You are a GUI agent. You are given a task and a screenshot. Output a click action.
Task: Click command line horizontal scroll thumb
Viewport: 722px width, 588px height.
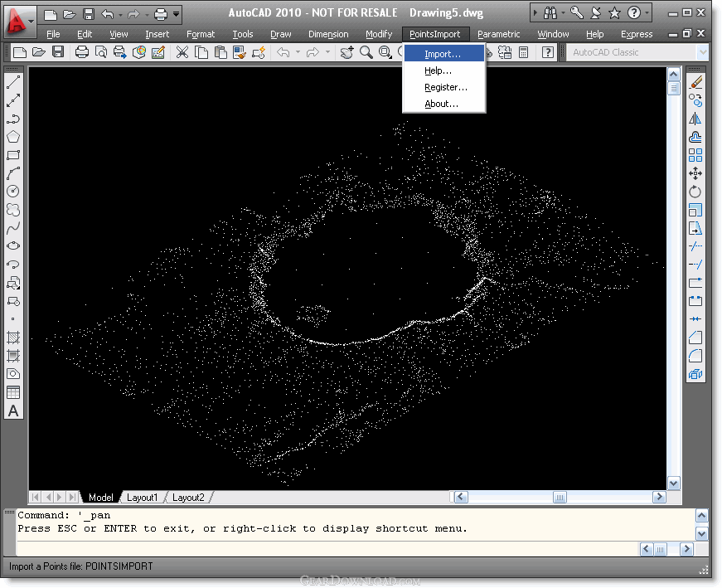coord(660,549)
